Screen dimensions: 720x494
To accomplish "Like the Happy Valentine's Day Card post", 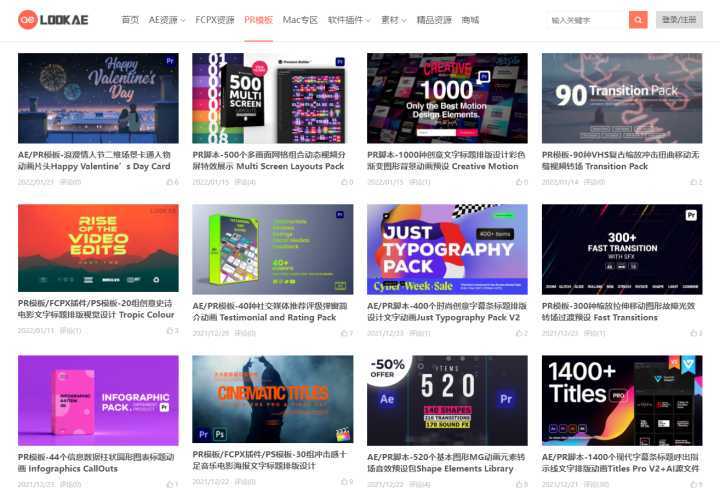I will coord(169,182).
